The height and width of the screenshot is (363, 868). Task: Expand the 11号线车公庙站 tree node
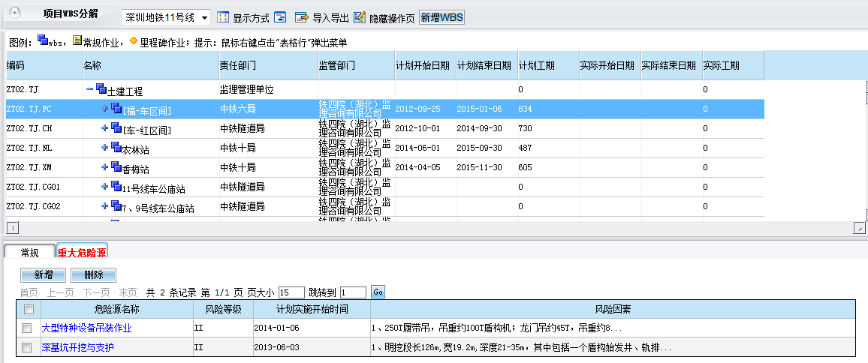click(x=105, y=187)
